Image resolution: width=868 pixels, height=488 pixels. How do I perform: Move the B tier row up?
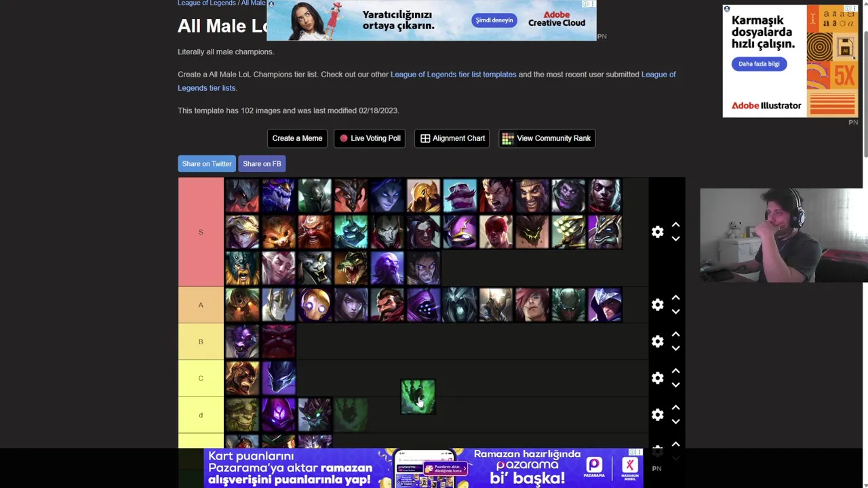[x=675, y=335]
